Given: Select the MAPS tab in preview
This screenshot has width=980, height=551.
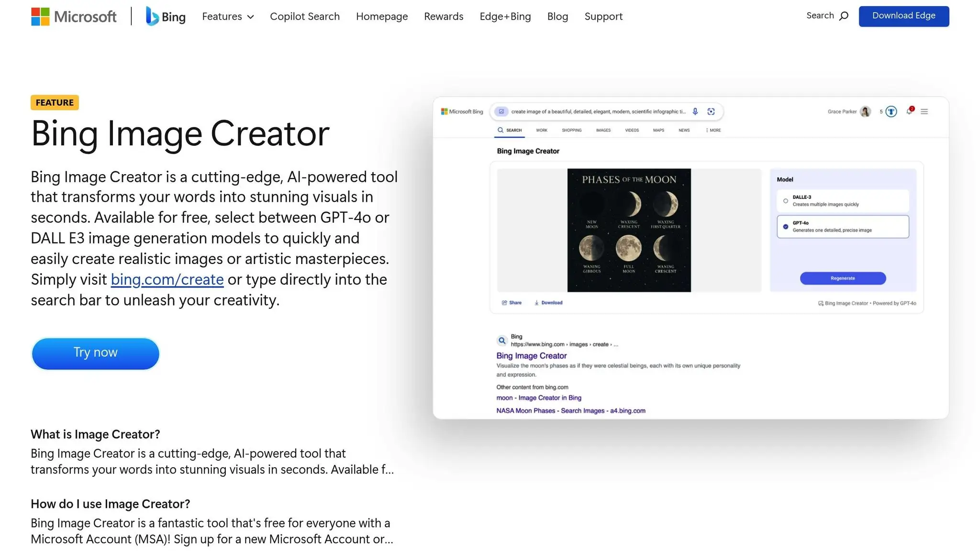Looking at the screenshot, I should 658,130.
